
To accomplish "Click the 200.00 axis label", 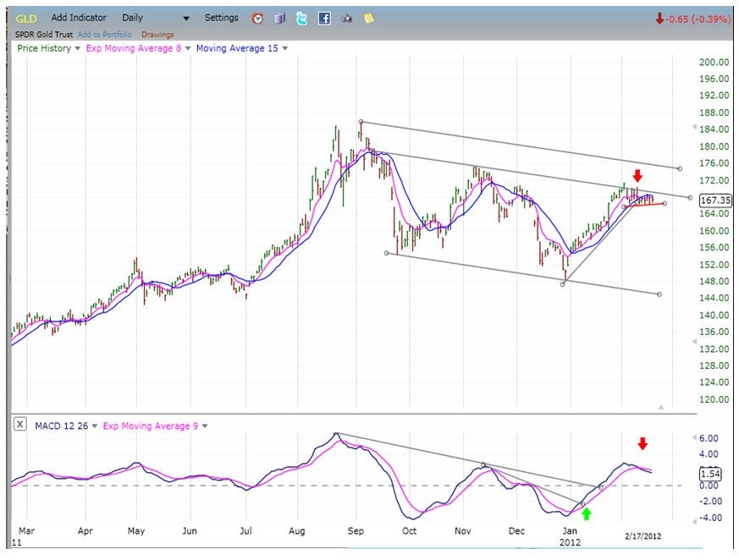I will pos(714,62).
